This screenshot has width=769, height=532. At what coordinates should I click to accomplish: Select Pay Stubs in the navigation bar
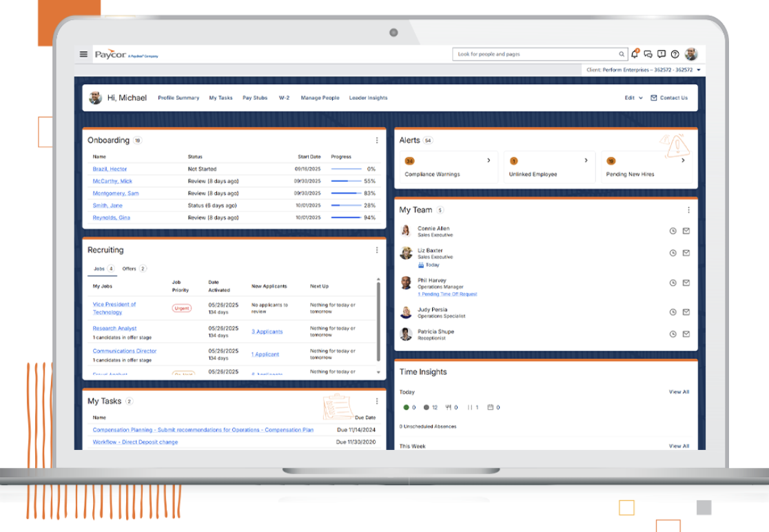[255, 98]
